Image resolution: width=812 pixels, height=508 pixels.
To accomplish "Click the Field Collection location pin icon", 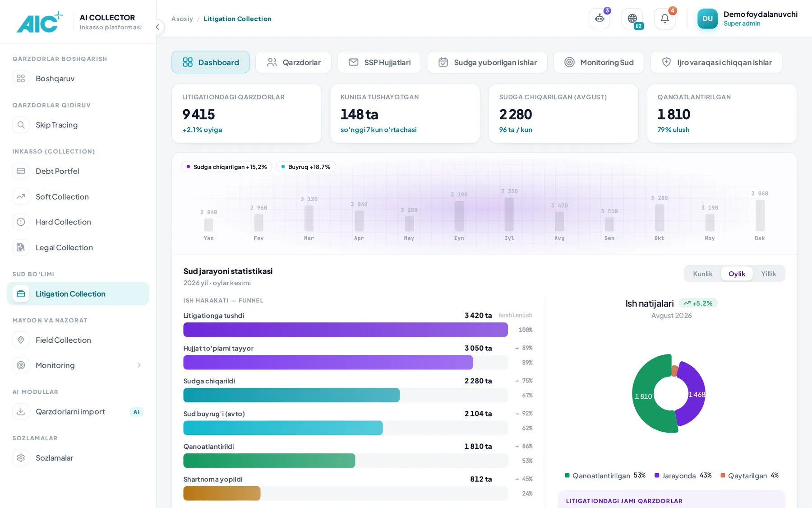I will click(21, 340).
